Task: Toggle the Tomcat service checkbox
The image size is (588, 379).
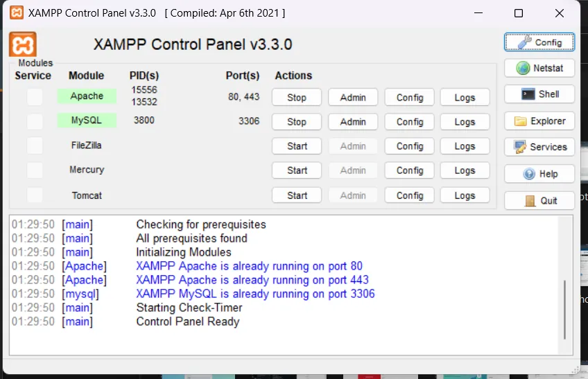Action: (35, 195)
